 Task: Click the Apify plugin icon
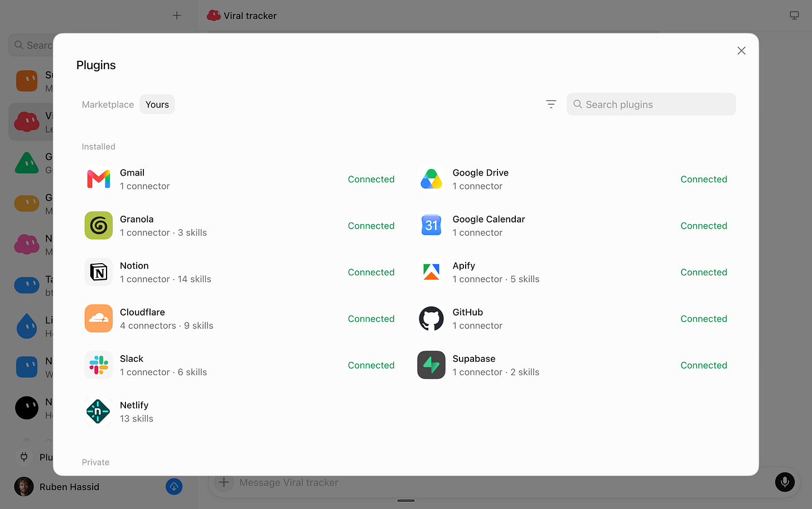(431, 272)
